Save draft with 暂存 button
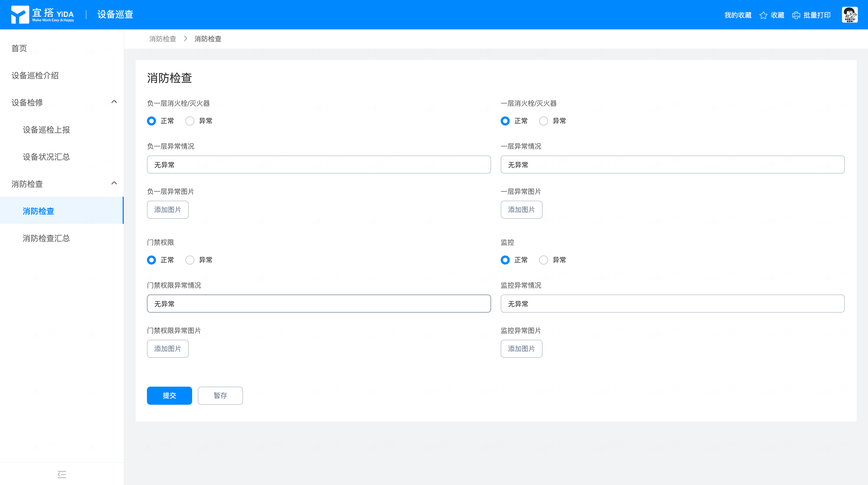Viewport: 868px width, 485px height. click(220, 395)
